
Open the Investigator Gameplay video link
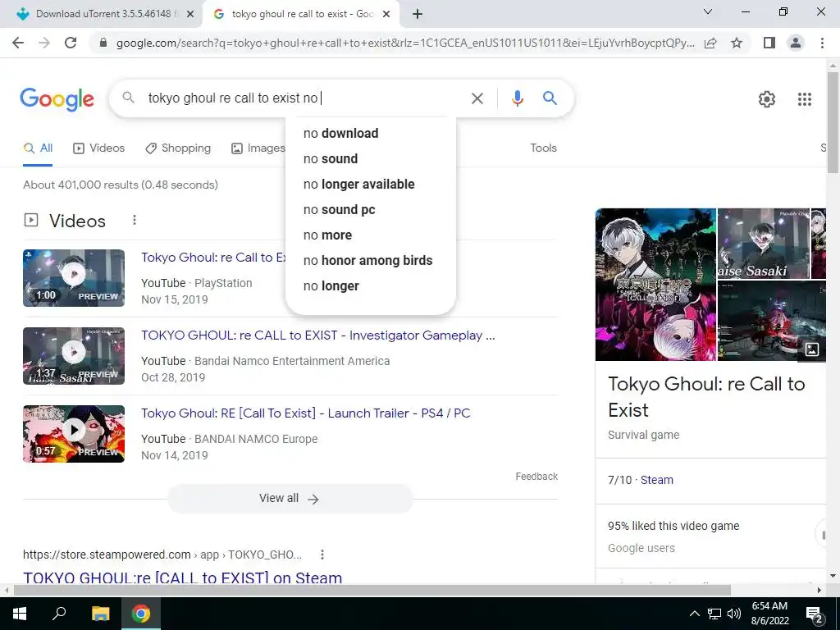318,336
